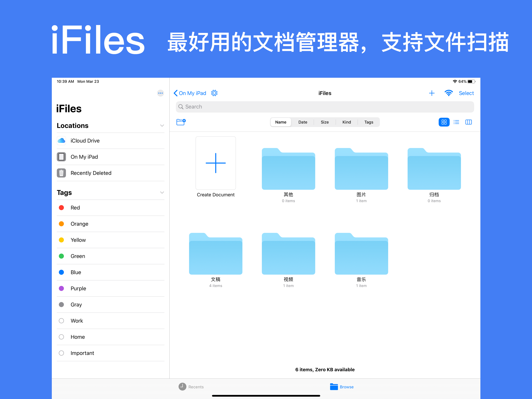Open the Recently Deleted trash location
The width and height of the screenshot is (532, 399).
click(x=91, y=173)
